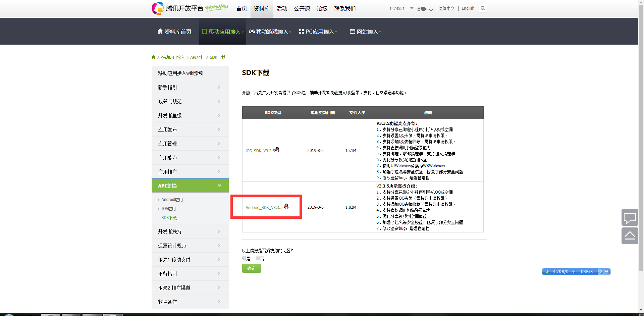
Task: Click the 最近更新日期 table header
Action: point(323,113)
